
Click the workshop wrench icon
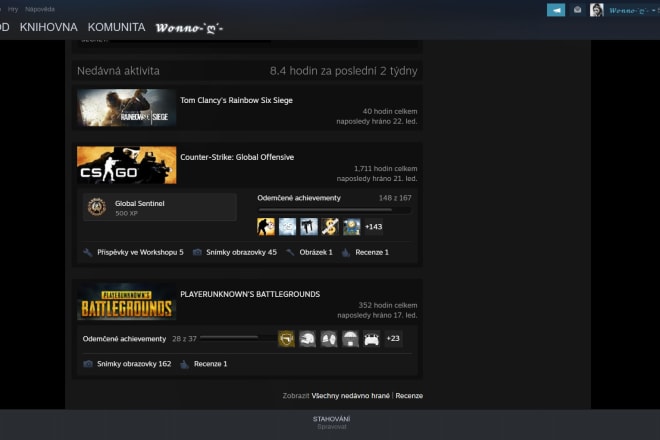(88, 252)
